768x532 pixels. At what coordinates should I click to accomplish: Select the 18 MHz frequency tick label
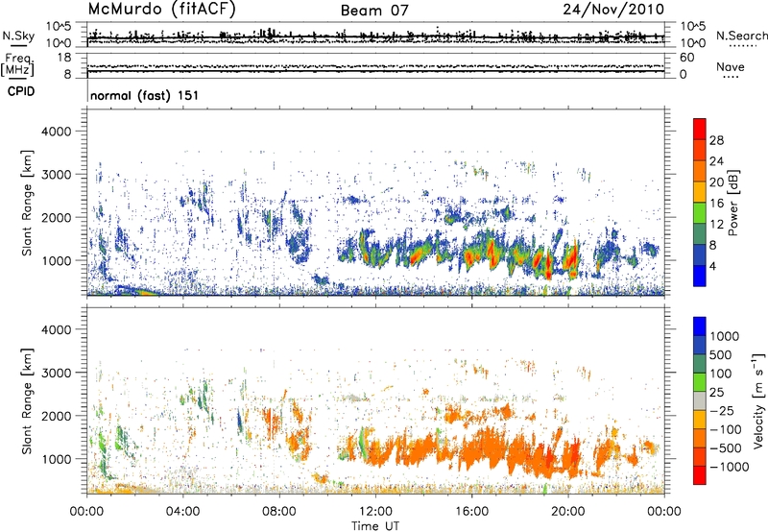point(63,58)
